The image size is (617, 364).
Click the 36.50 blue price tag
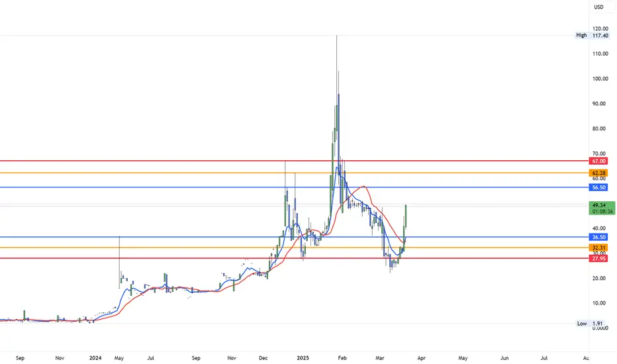[x=598, y=238]
